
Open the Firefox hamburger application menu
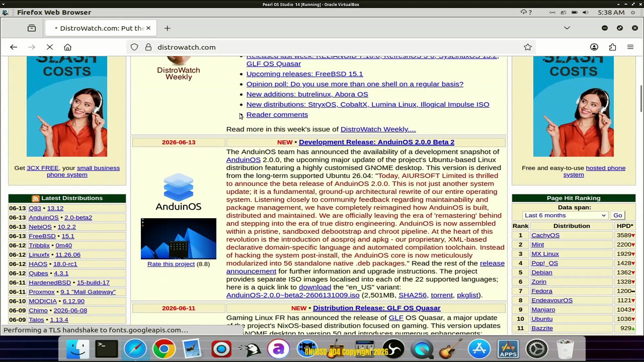[630, 47]
